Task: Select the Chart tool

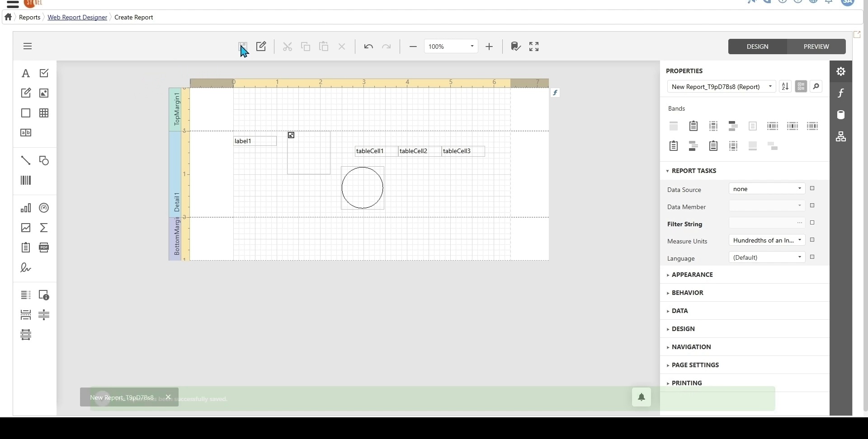Action: tap(26, 208)
